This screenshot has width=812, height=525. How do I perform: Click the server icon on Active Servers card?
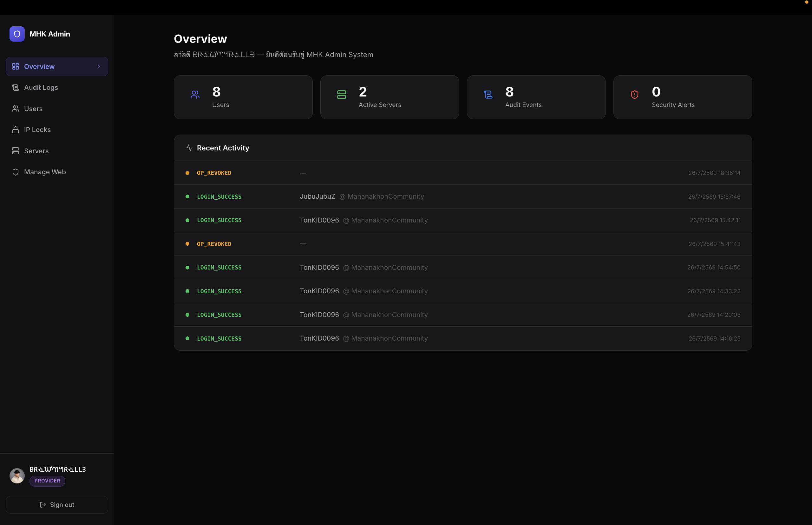(x=342, y=95)
